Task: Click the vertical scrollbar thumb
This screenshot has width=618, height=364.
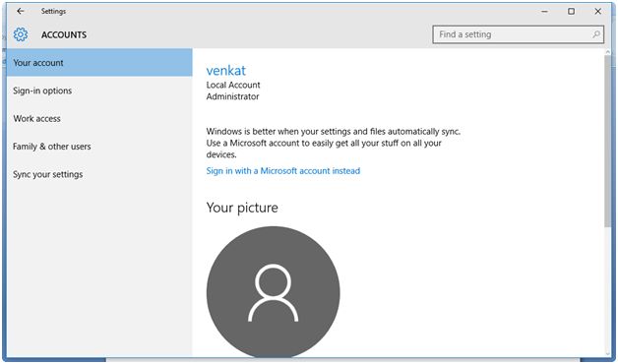Action: pos(607,141)
